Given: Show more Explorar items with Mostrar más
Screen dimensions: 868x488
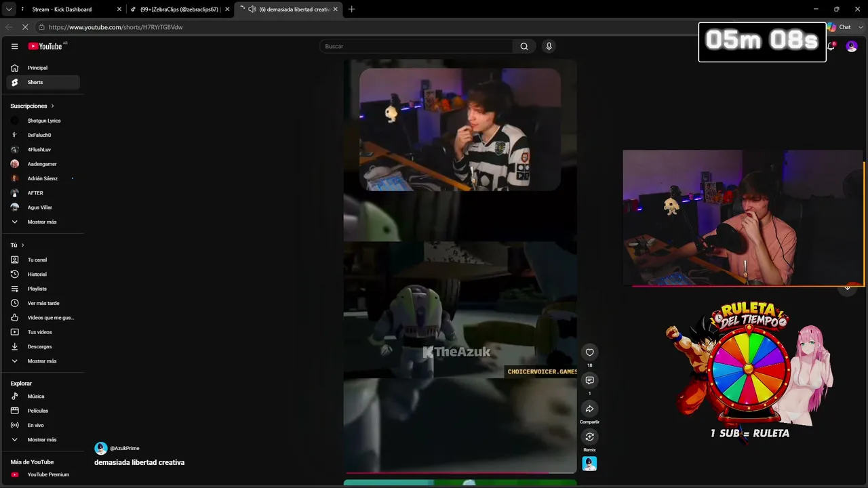Looking at the screenshot, I should [x=43, y=440].
